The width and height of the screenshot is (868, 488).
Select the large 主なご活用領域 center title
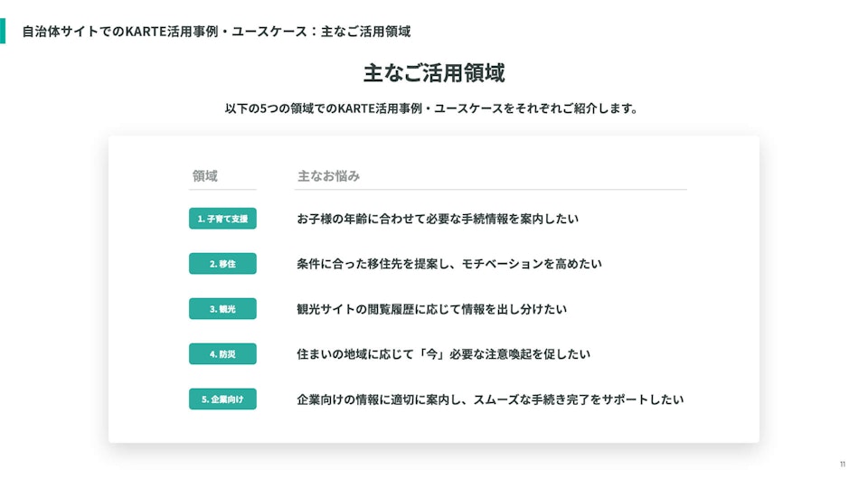tap(434, 72)
